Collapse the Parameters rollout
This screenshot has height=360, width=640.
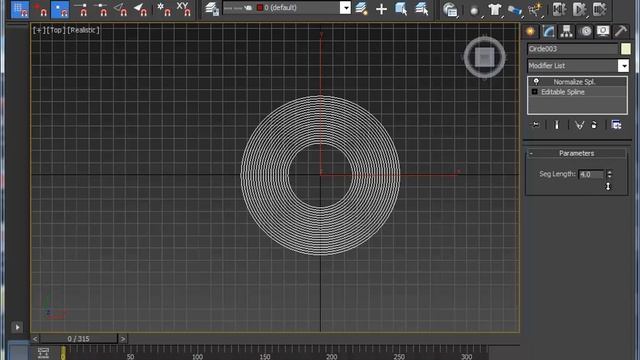click(576, 153)
